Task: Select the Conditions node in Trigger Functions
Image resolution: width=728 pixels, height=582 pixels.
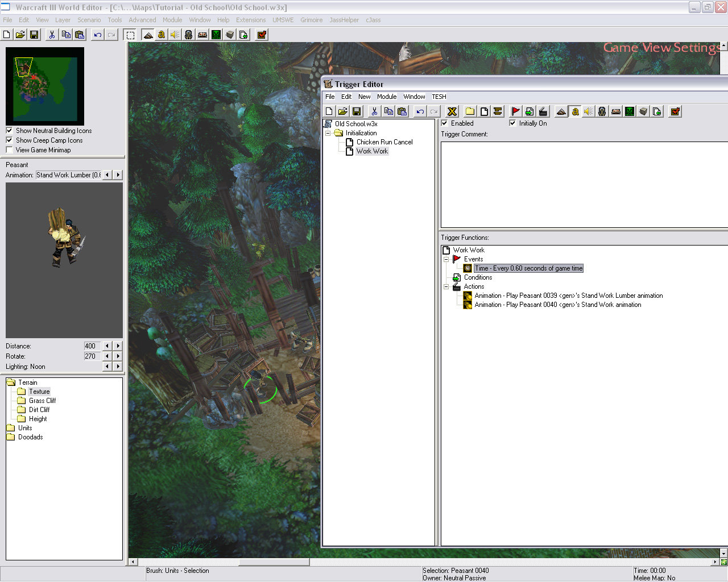Action: tap(478, 277)
